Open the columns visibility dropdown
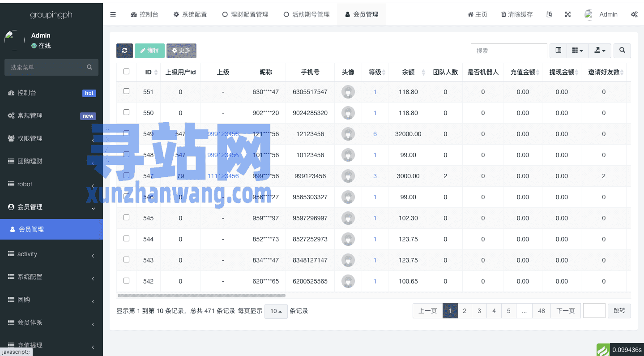The height and width of the screenshot is (356, 644). coord(577,51)
